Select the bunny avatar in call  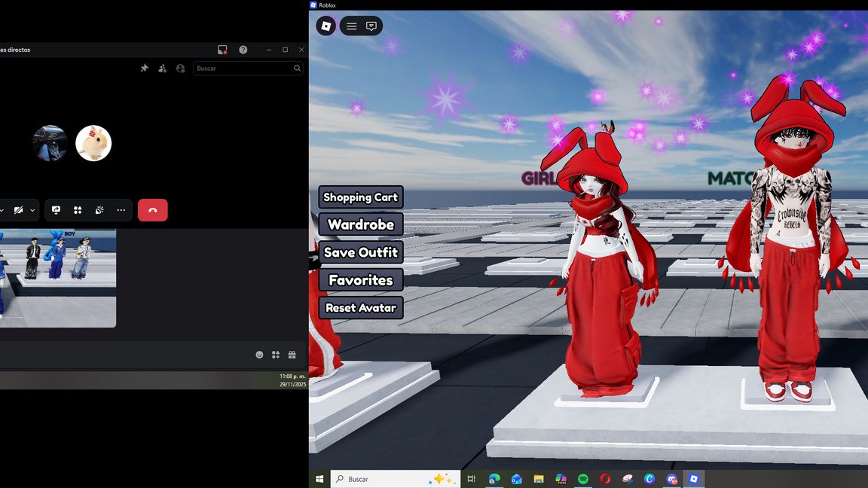point(93,143)
